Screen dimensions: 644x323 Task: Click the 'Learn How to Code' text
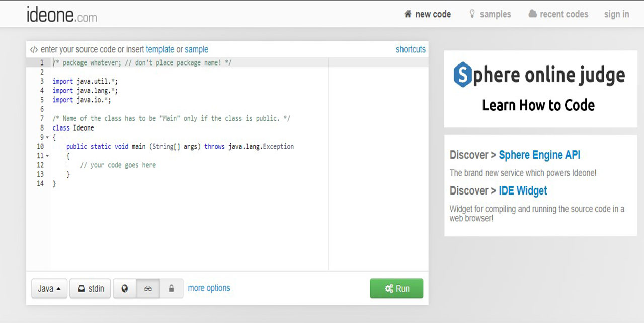[538, 105]
